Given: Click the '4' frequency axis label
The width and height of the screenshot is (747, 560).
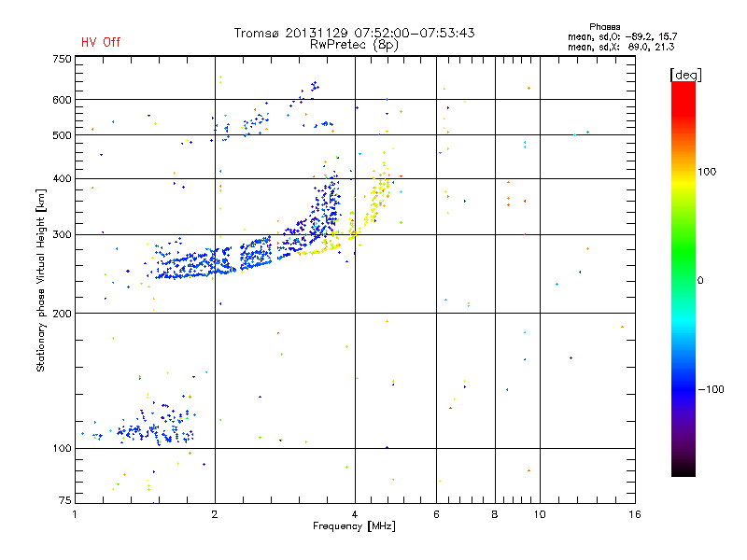Looking at the screenshot, I should click(355, 514).
